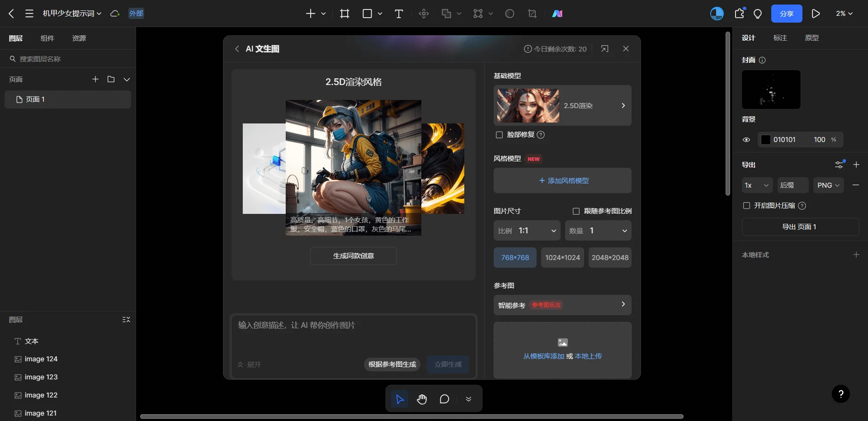Open the Comment tool at the bottom

click(444, 399)
